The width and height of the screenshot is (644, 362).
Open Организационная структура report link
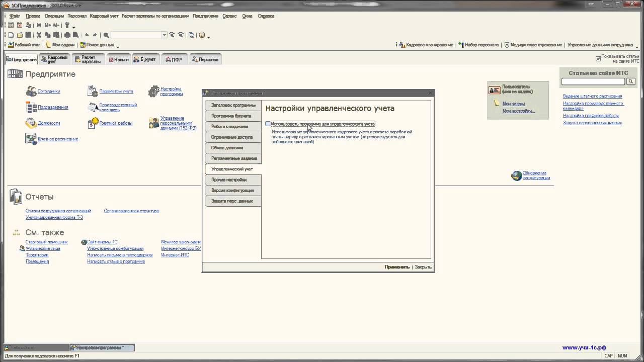coord(131,211)
